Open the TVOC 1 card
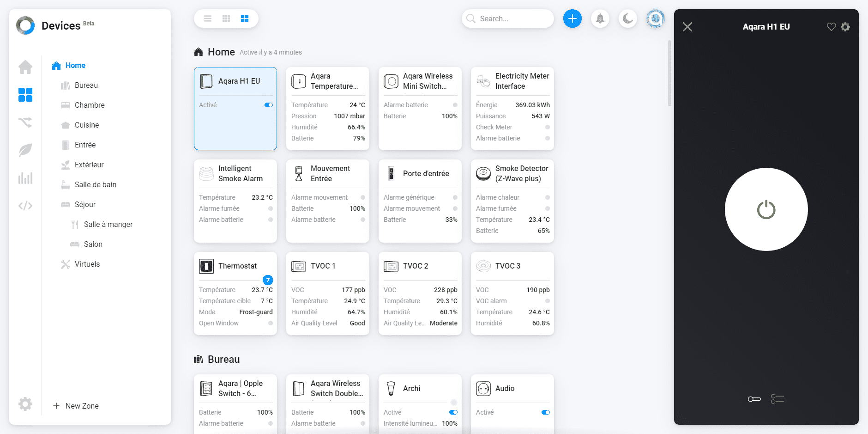 pos(328,293)
